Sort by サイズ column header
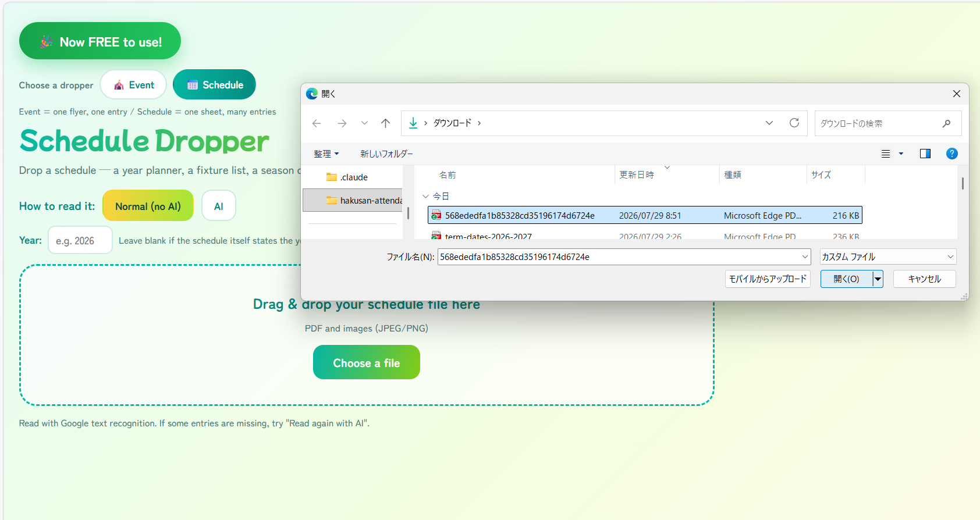 point(821,174)
